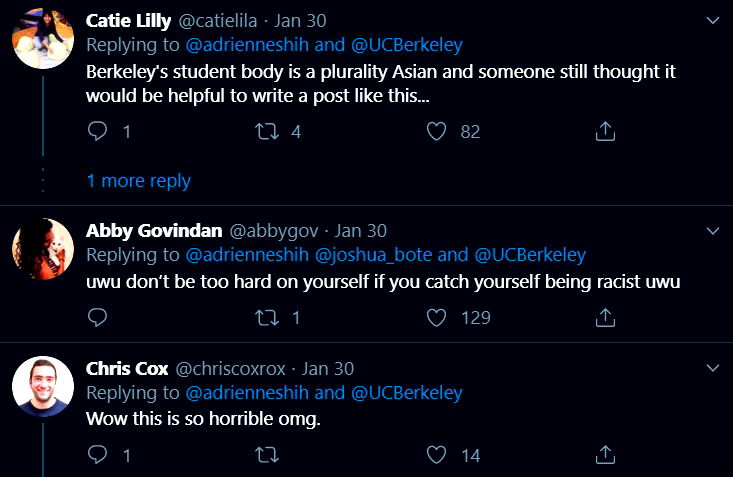This screenshot has height=477, width=733.
Task: Reply to Catie Lilly's tweet
Action: [98, 131]
